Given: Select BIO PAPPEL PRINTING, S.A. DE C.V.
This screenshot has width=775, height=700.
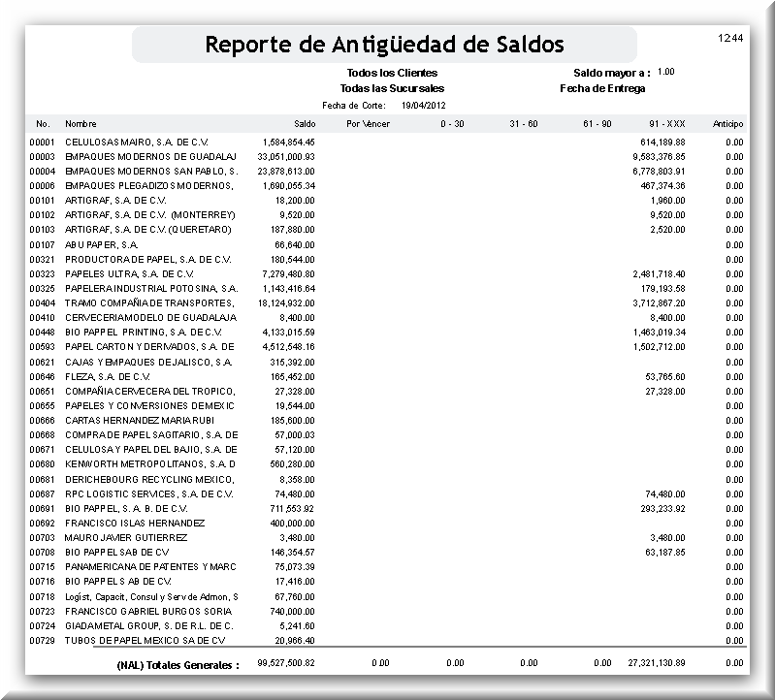Looking at the screenshot, I should pyautogui.click(x=144, y=333).
